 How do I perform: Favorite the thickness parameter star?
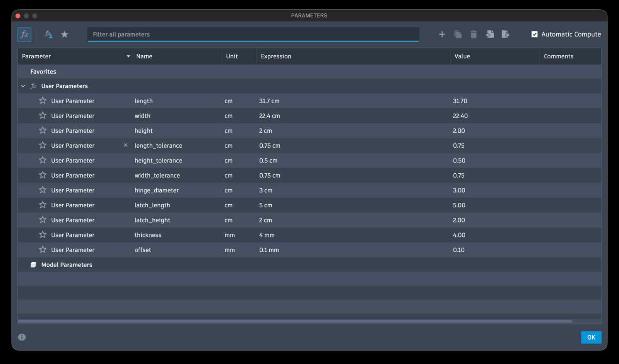tap(43, 235)
